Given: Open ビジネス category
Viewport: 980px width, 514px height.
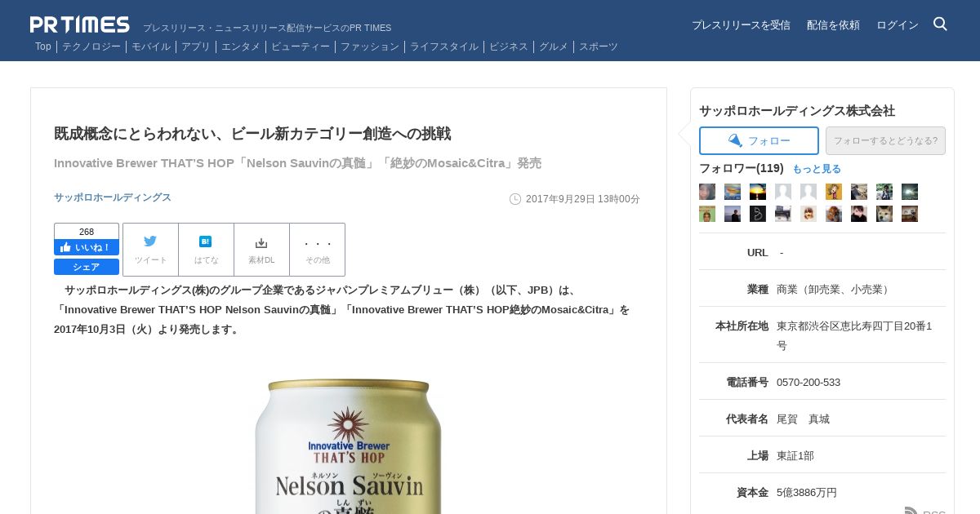Looking at the screenshot, I should pos(509,47).
